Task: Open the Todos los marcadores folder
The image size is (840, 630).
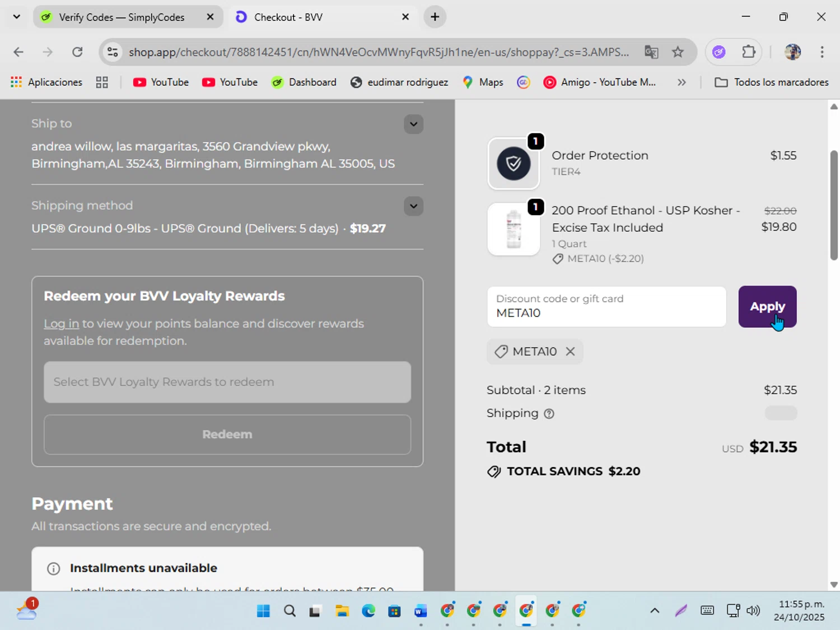Action: [772, 82]
